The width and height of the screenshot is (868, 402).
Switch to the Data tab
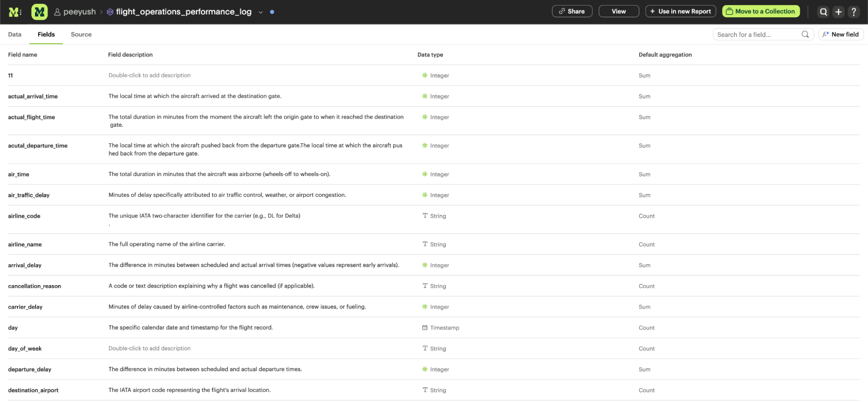click(x=15, y=34)
